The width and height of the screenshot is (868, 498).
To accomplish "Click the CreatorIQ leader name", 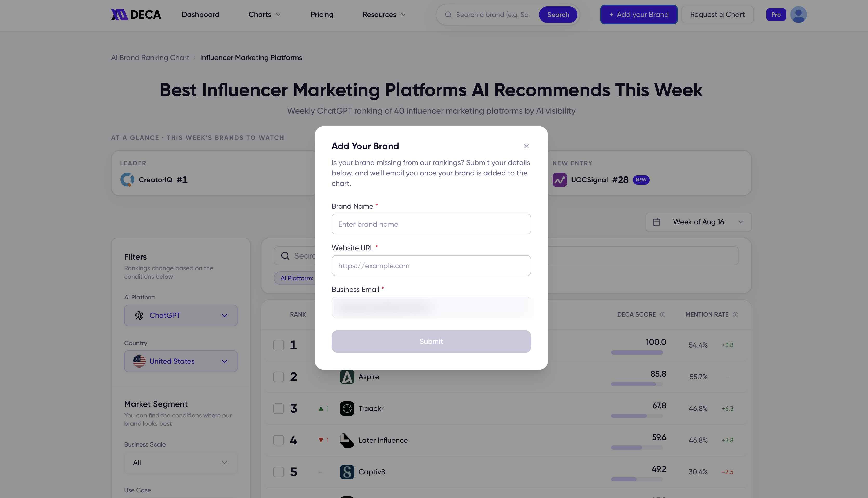I will point(155,180).
